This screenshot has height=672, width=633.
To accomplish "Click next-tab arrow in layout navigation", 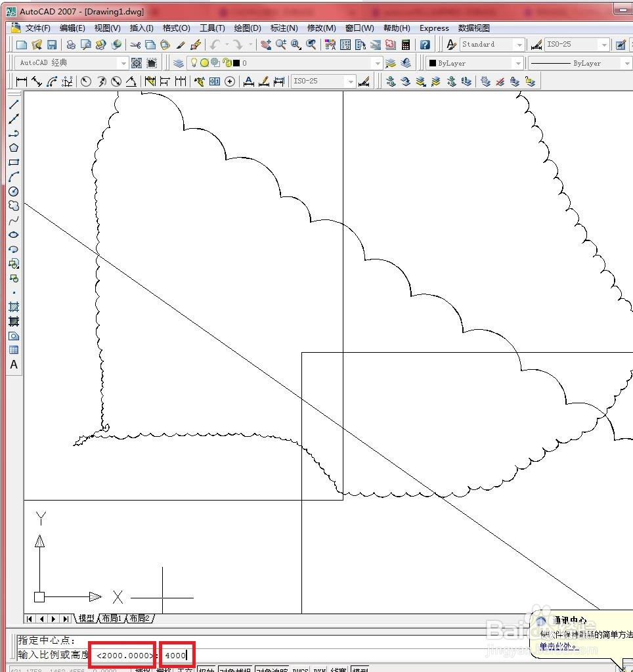I will click(x=54, y=619).
